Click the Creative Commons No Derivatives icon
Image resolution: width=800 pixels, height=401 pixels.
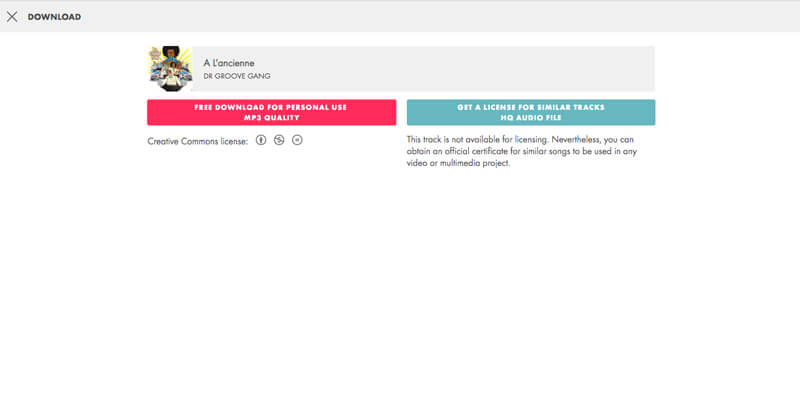(297, 140)
